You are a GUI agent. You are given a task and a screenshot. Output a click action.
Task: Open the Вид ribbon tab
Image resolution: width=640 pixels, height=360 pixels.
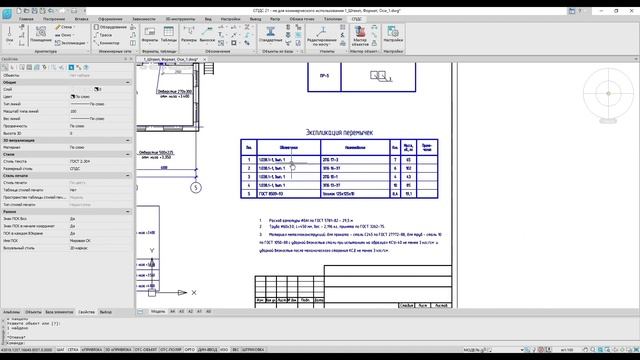208,19
